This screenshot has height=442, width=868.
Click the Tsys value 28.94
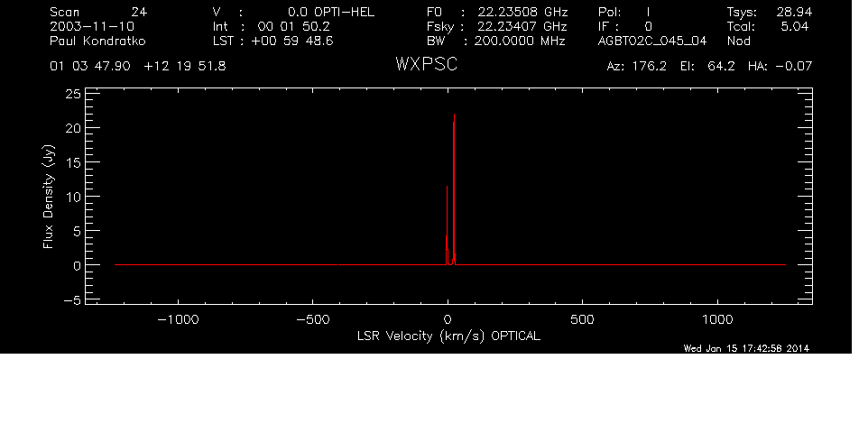click(794, 12)
